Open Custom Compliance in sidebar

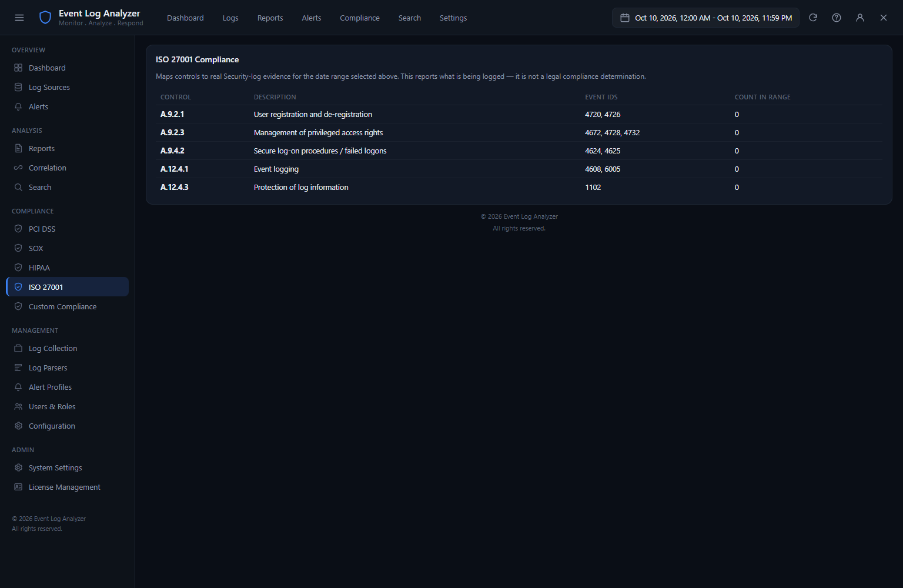(67, 306)
